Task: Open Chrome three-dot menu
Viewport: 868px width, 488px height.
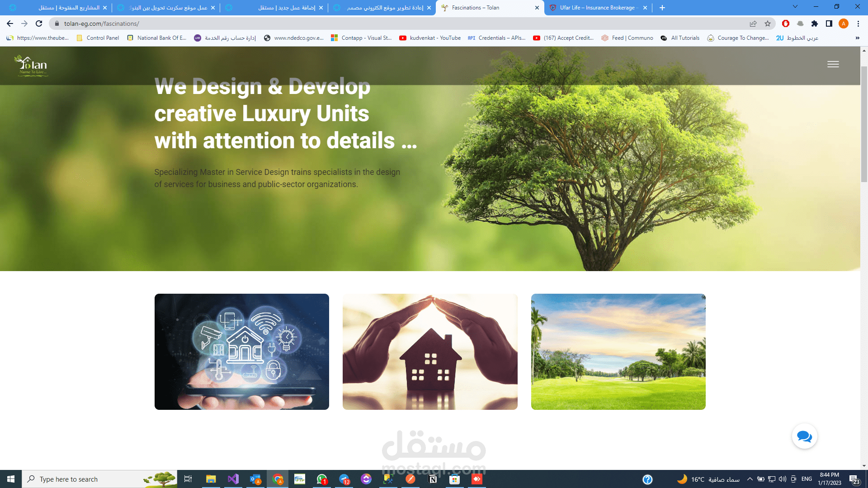Action: [x=858, y=23]
